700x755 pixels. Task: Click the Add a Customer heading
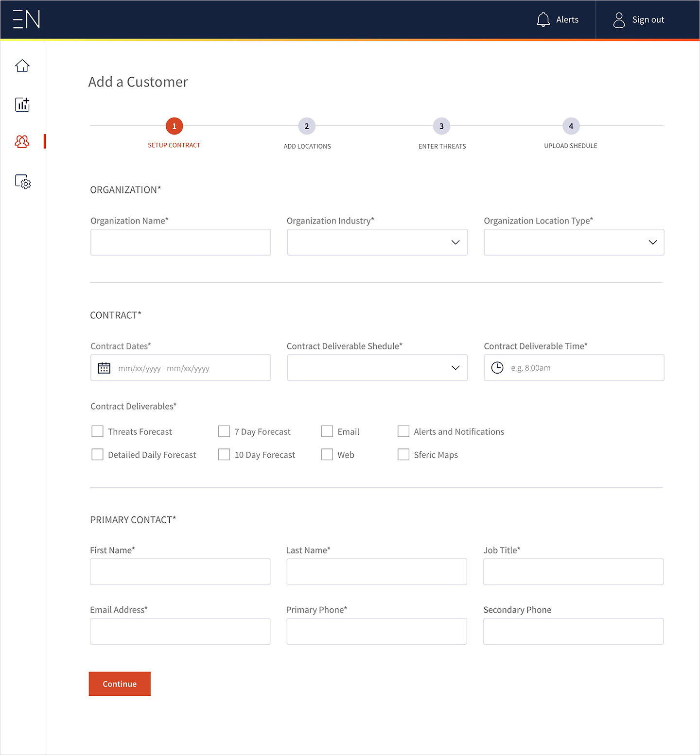tap(138, 82)
